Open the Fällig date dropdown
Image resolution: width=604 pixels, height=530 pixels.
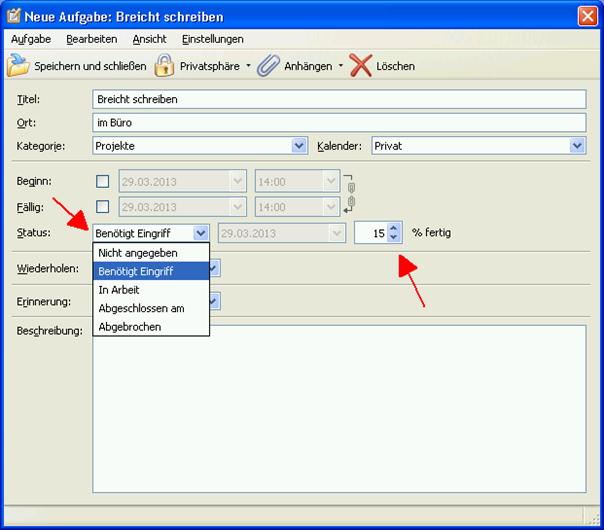(x=237, y=207)
